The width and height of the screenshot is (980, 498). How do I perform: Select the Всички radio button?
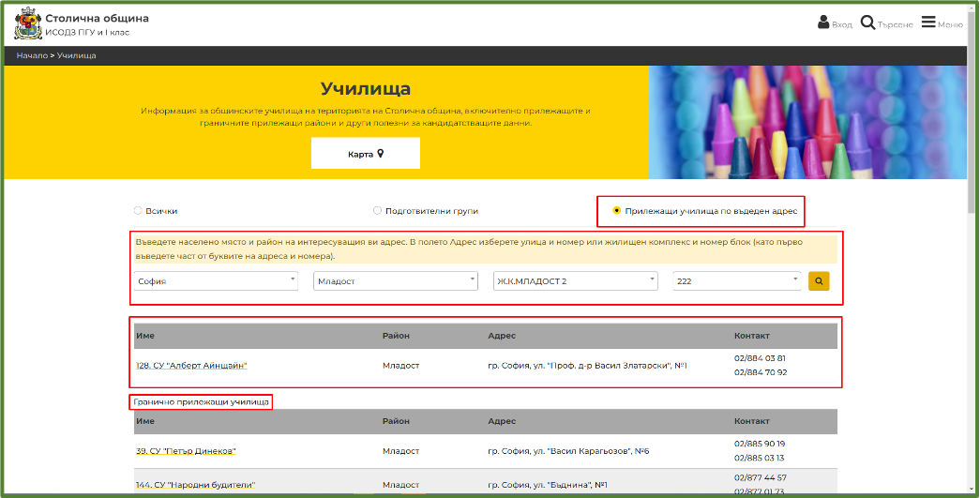tap(138, 211)
